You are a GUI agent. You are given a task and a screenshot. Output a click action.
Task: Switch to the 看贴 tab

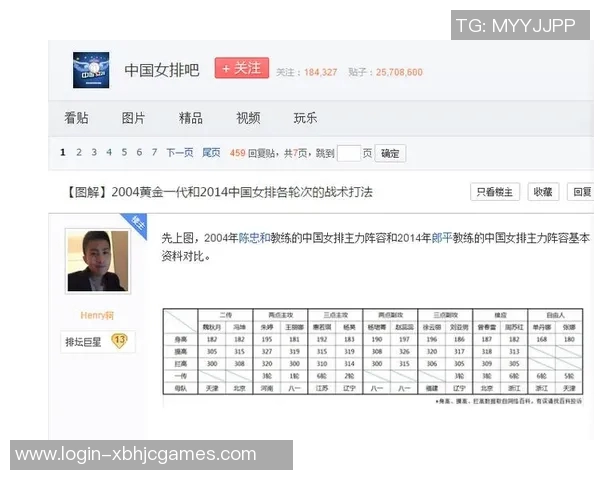(x=76, y=118)
